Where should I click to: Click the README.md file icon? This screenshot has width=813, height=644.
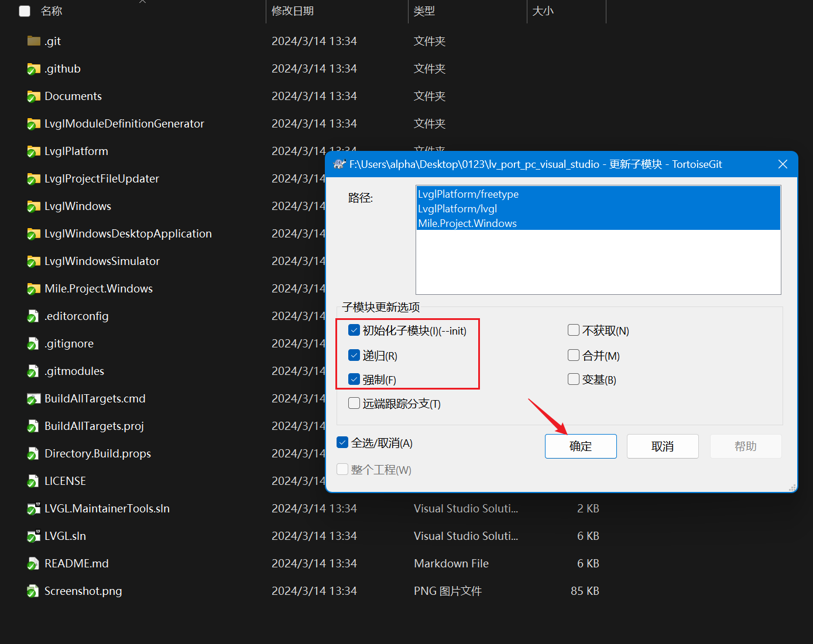(33, 563)
